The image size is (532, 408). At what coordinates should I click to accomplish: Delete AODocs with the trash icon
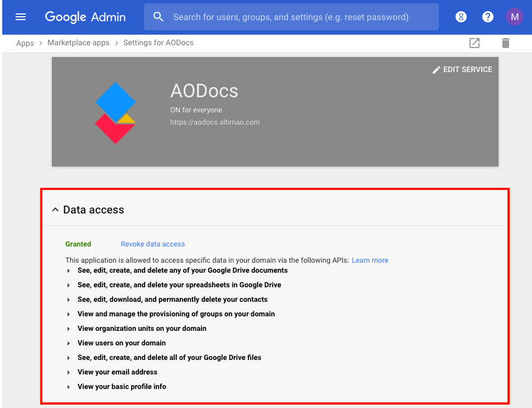click(506, 43)
